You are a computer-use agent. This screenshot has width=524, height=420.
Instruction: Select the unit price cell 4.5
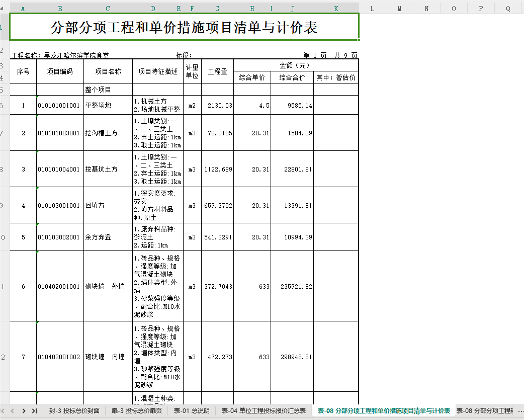[x=252, y=105]
